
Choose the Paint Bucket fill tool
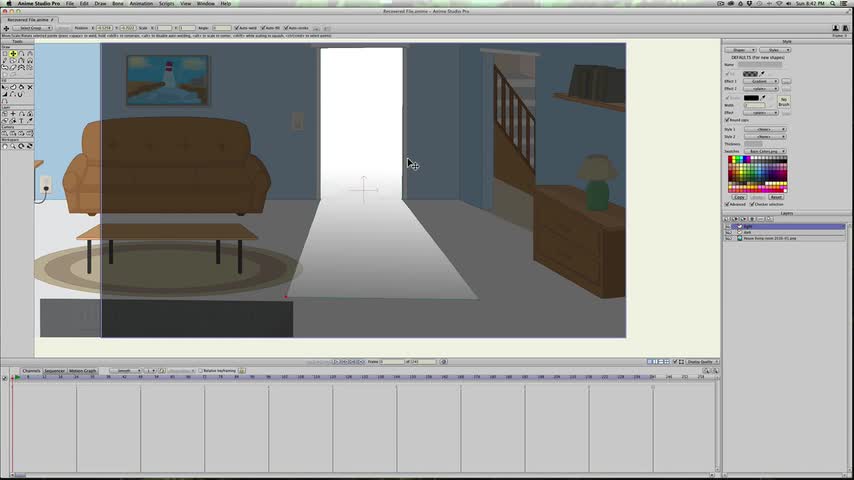point(21,87)
